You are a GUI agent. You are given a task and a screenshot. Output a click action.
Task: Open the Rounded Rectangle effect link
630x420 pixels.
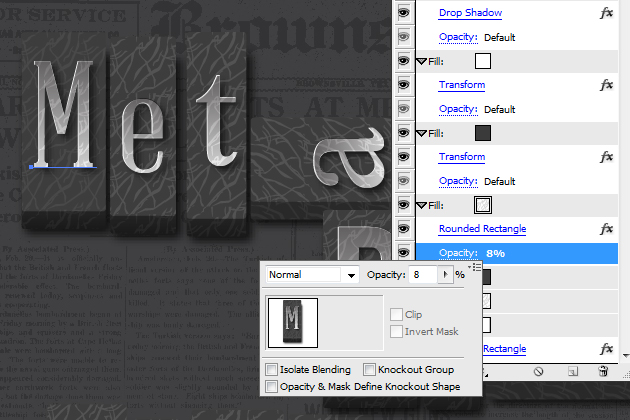point(482,229)
